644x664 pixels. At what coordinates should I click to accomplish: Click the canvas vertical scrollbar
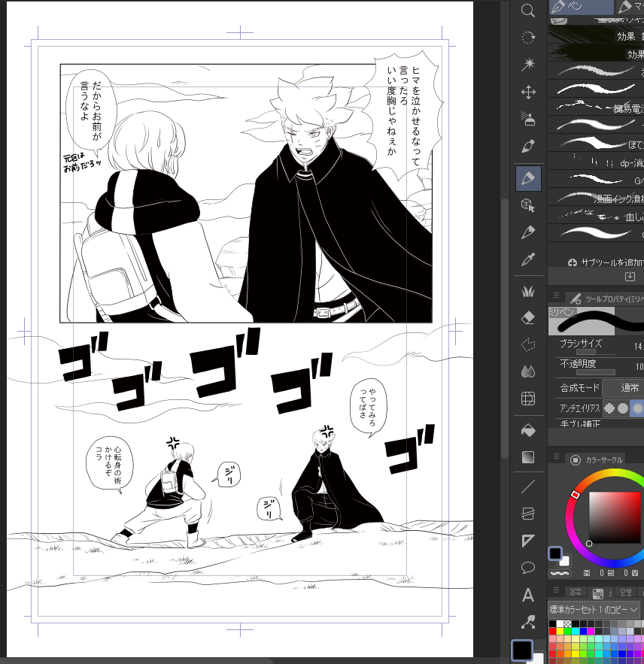(504, 328)
